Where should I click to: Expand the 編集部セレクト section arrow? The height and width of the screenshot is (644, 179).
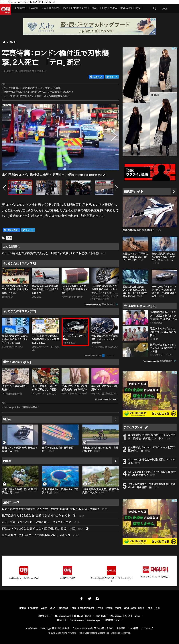click(x=174, y=191)
